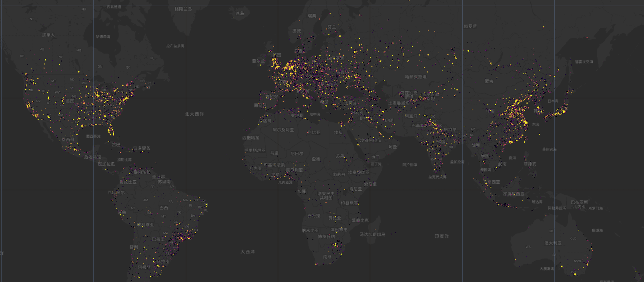Click the 印度洋 label
The width and height of the screenshot is (644, 282).
click(x=442, y=236)
